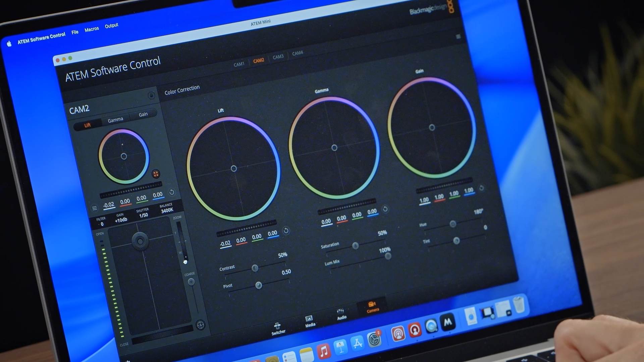Open the CAM2 settings hamburger menu
This screenshot has width=644, height=362.
coord(95,208)
